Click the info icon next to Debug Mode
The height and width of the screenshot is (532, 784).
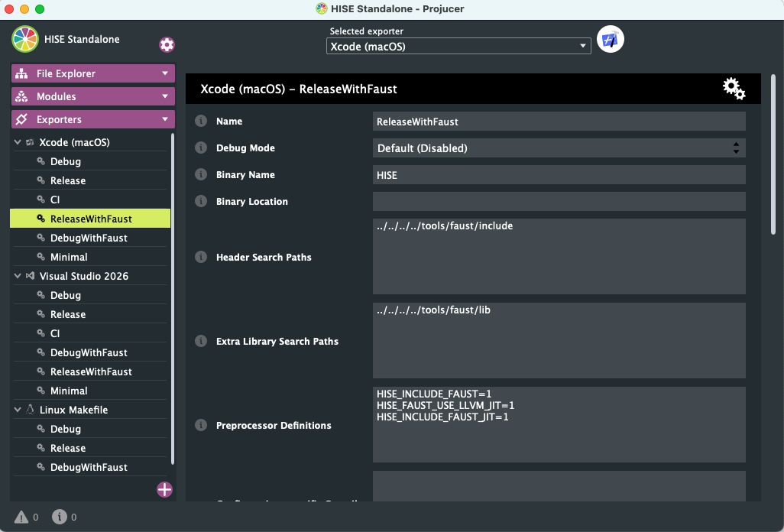click(x=201, y=148)
